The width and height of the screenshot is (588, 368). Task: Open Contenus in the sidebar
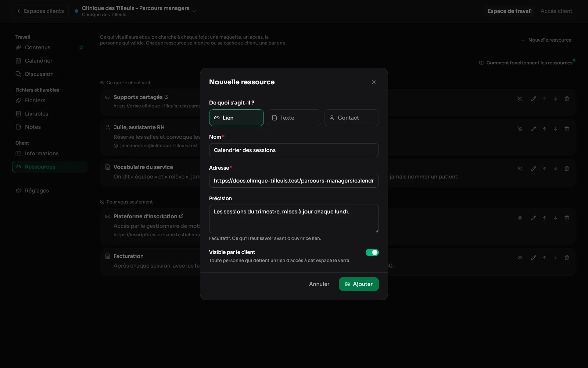[x=50, y=47]
